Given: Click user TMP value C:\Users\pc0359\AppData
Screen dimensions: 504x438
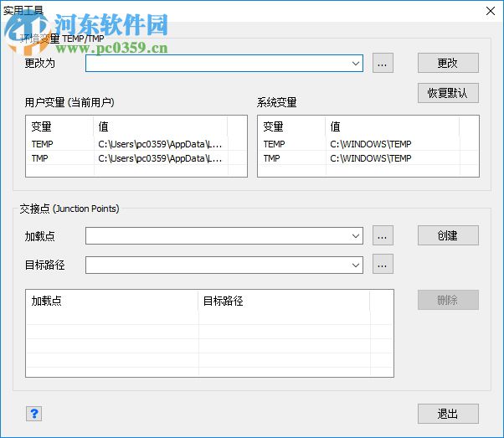Looking at the screenshot, I should pyautogui.click(x=160, y=158).
